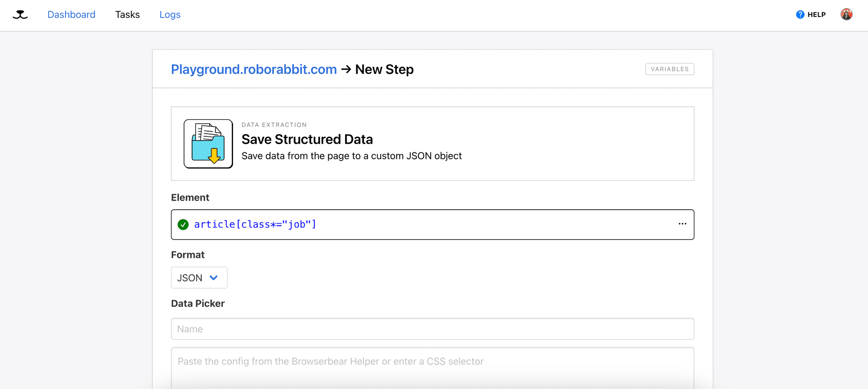The image size is (868, 389).
Task: Click the New Step breadcrumb title
Action: point(385,69)
